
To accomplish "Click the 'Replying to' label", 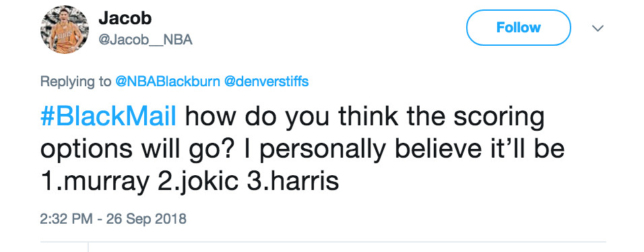I will coord(75,82).
